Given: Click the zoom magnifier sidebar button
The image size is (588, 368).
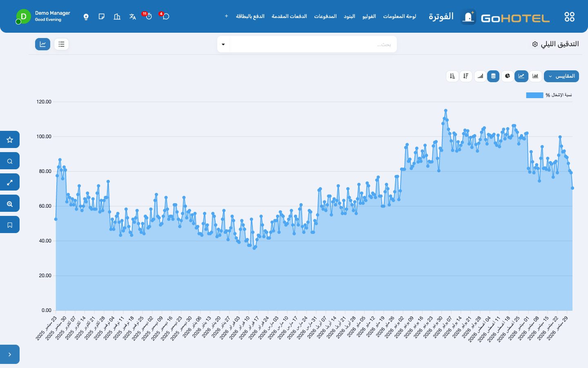Looking at the screenshot, I should (10, 204).
